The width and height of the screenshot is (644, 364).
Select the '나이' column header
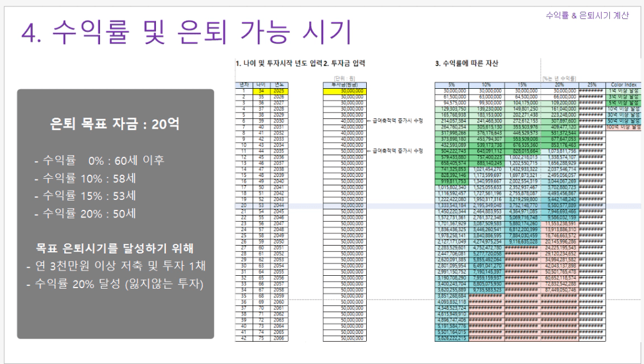[261, 85]
